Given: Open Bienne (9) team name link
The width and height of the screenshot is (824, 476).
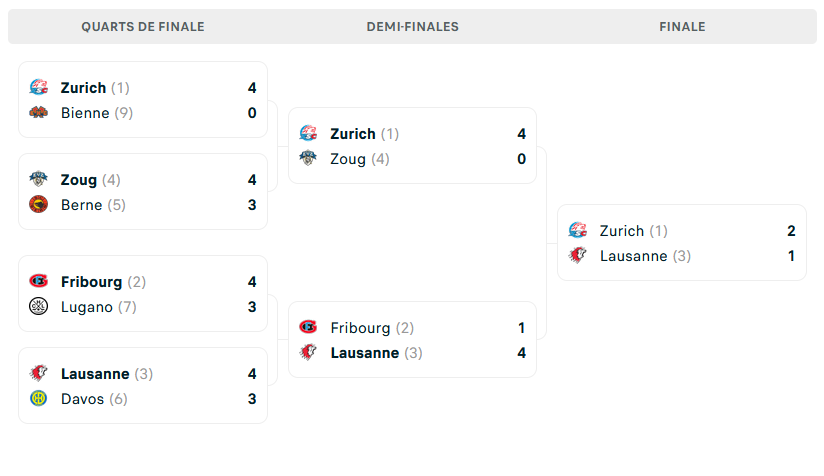Looking at the screenshot, I should [96, 113].
